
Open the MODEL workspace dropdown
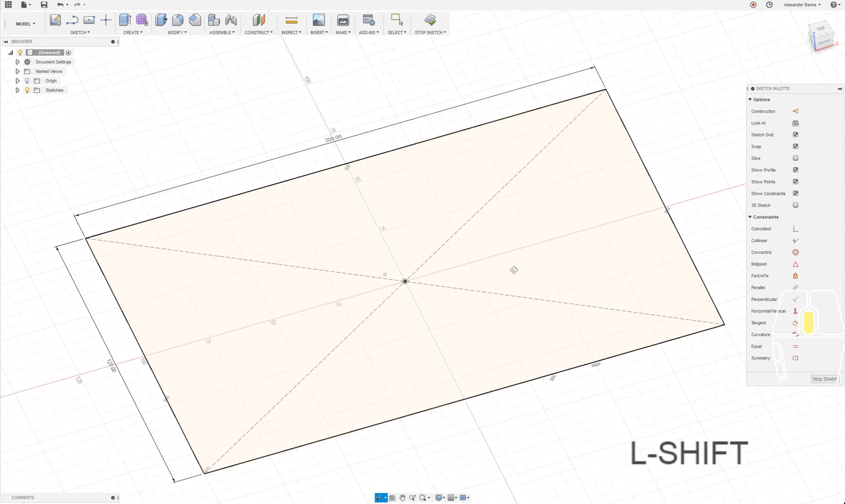click(25, 24)
